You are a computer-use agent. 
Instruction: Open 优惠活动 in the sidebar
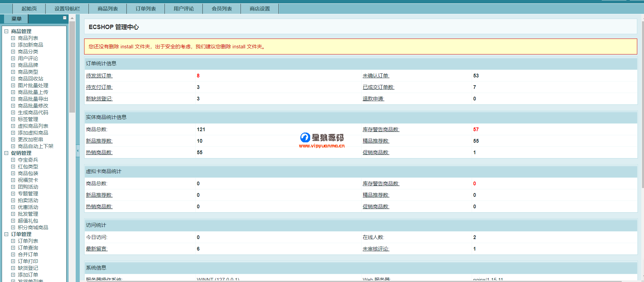pyautogui.click(x=28, y=207)
